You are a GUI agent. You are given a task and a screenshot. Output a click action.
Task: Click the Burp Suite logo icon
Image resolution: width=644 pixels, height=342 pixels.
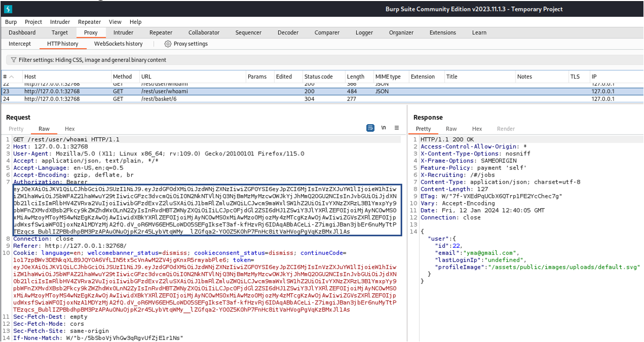tap(8, 9)
